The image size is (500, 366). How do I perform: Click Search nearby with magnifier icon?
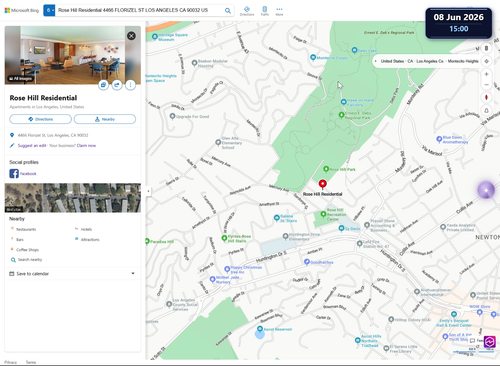[26, 260]
